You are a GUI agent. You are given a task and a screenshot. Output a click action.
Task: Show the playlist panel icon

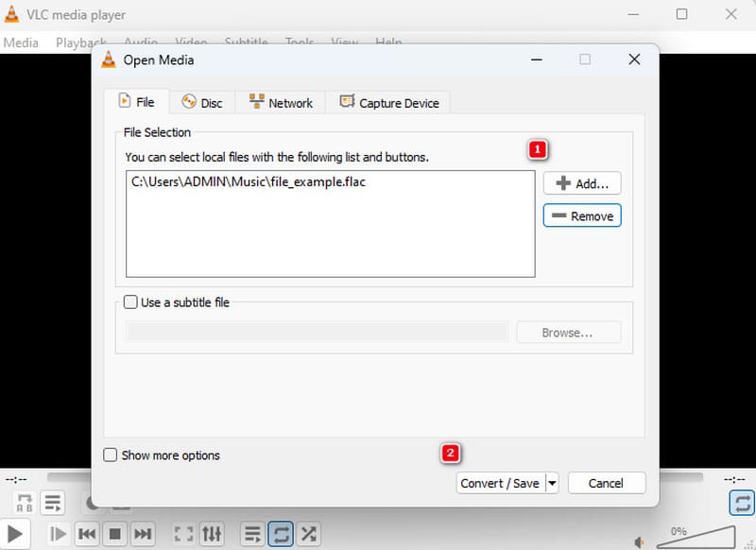251,534
